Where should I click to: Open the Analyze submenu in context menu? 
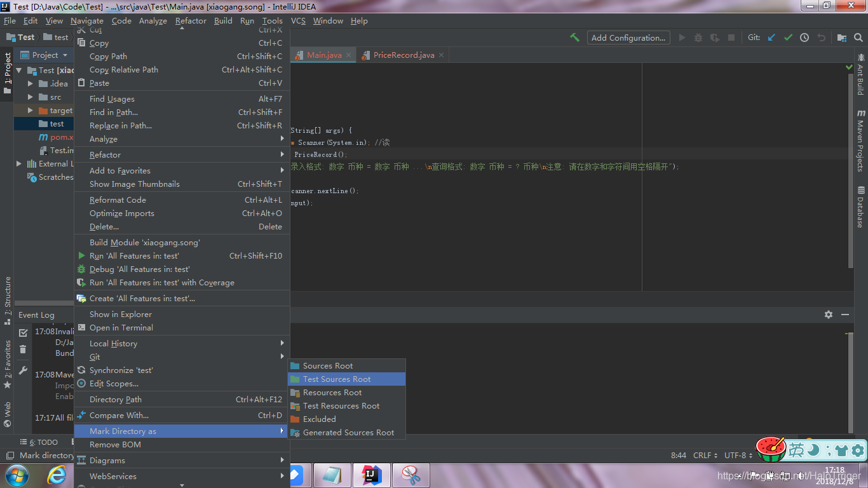tap(182, 139)
